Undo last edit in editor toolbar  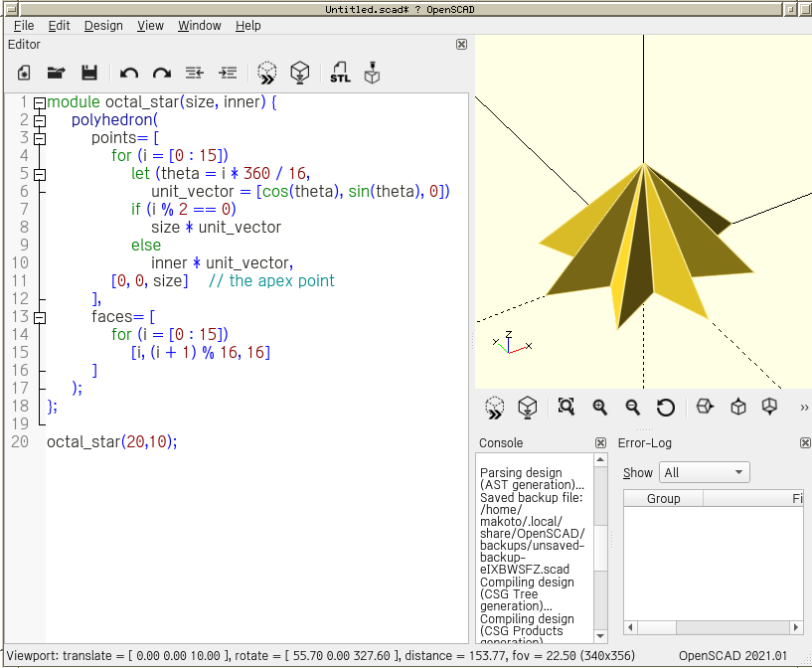pos(129,73)
